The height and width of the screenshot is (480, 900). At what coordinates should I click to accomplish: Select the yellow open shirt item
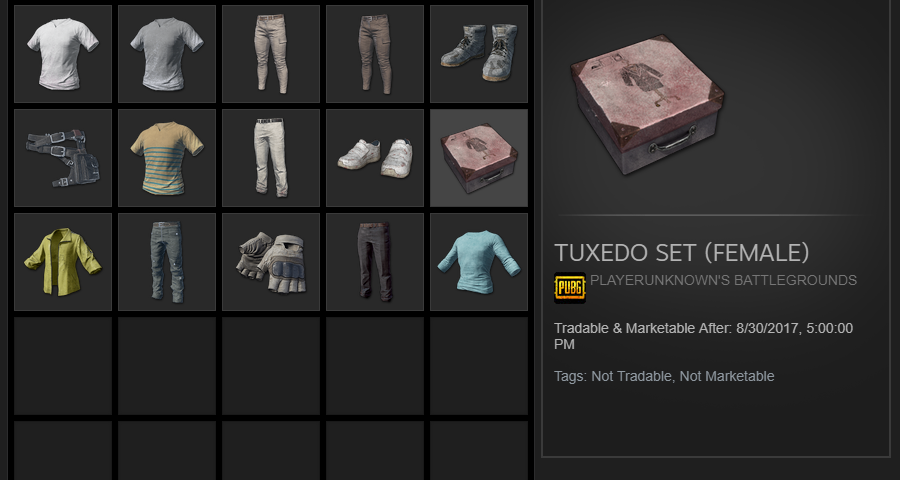tap(63, 262)
